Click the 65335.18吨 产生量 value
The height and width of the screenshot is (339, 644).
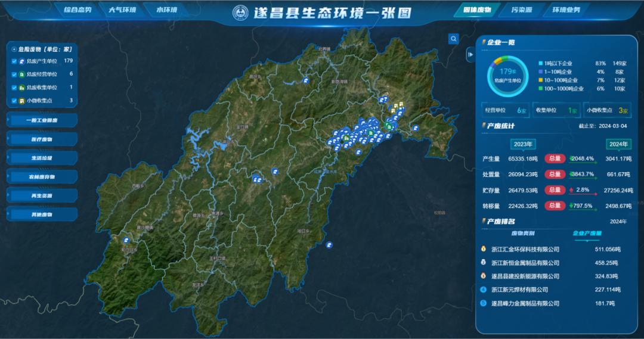click(523, 158)
